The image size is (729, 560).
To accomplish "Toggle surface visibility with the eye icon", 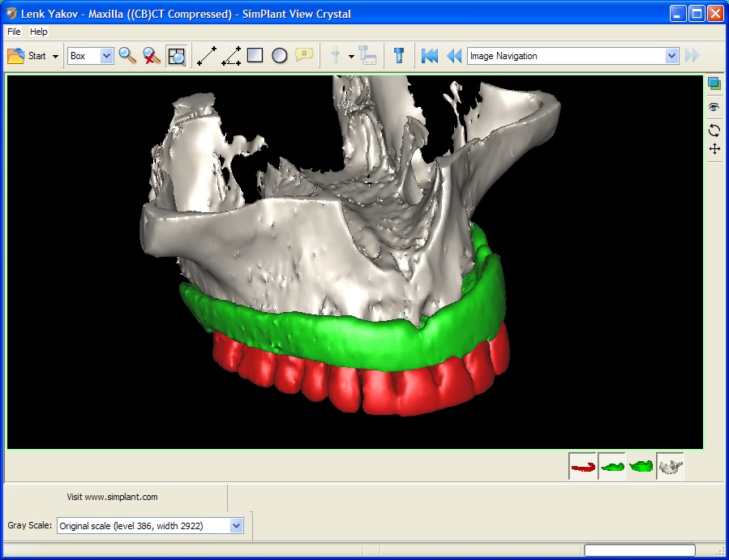I will coord(713,106).
